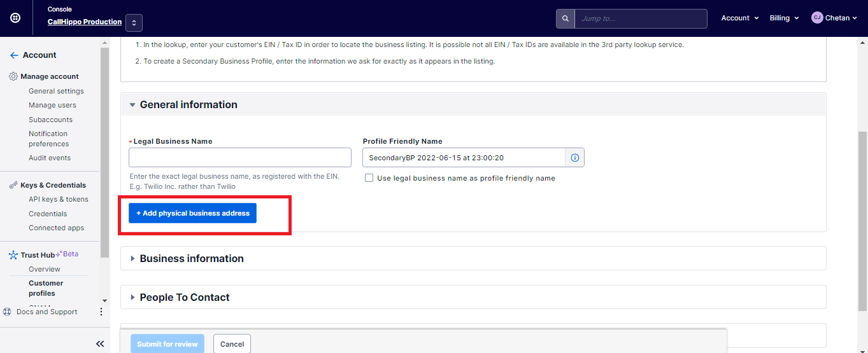The height and width of the screenshot is (353, 868).
Task: Focus the Jump to search field
Action: coord(641,18)
